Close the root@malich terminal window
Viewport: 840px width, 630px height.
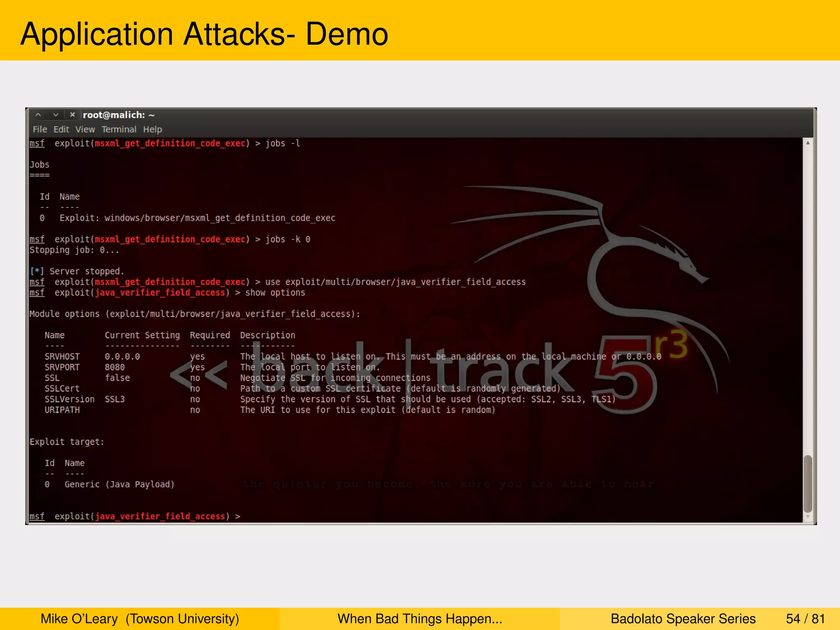point(73,115)
